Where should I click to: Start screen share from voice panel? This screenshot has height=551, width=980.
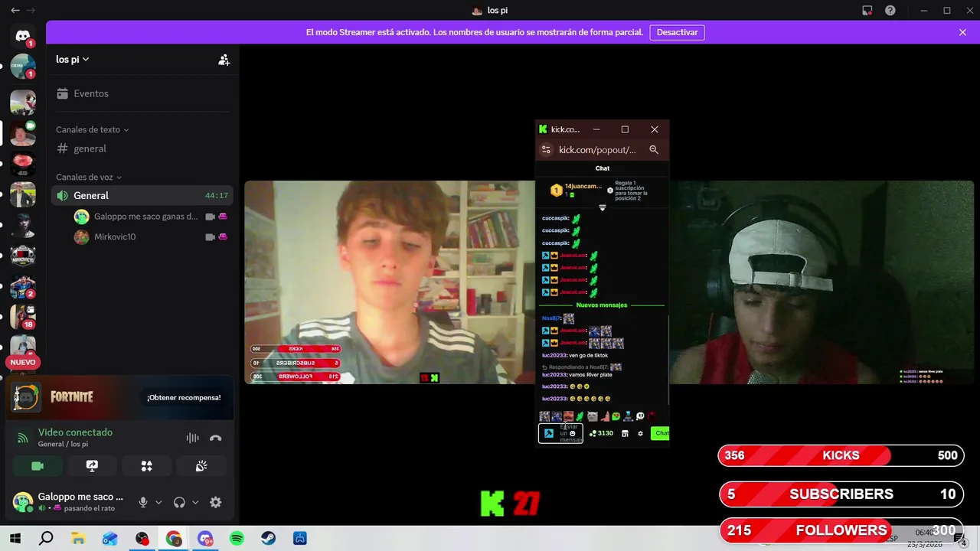(x=92, y=465)
